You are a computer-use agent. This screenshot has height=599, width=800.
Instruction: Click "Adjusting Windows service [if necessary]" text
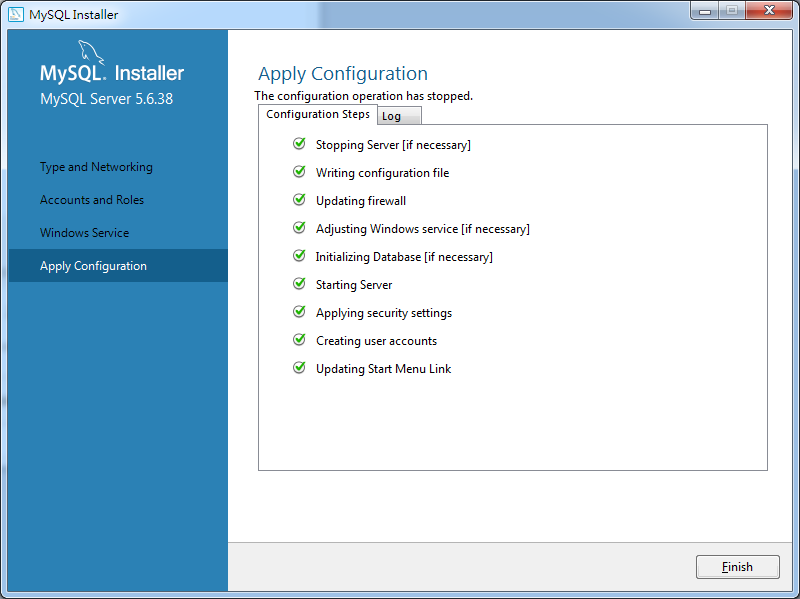point(423,229)
